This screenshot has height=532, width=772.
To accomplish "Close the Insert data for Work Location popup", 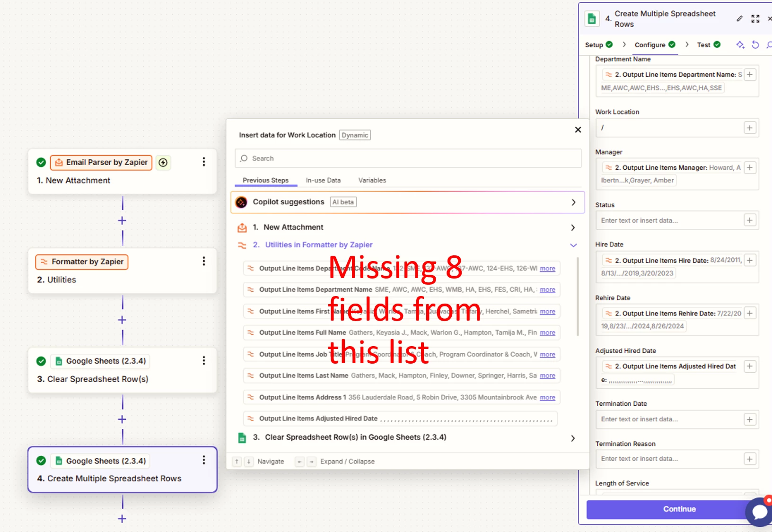I will click(x=578, y=130).
